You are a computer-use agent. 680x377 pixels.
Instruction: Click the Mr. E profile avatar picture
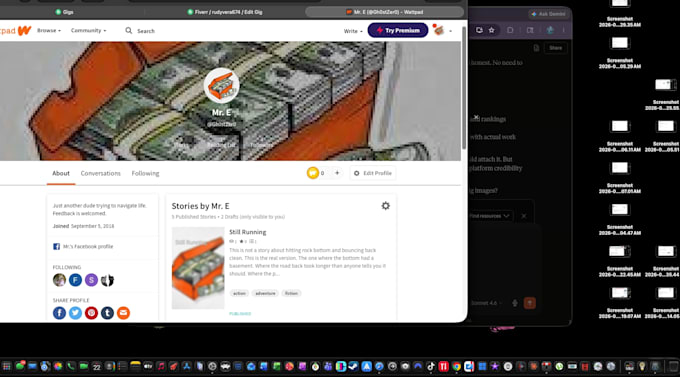[x=221, y=86]
